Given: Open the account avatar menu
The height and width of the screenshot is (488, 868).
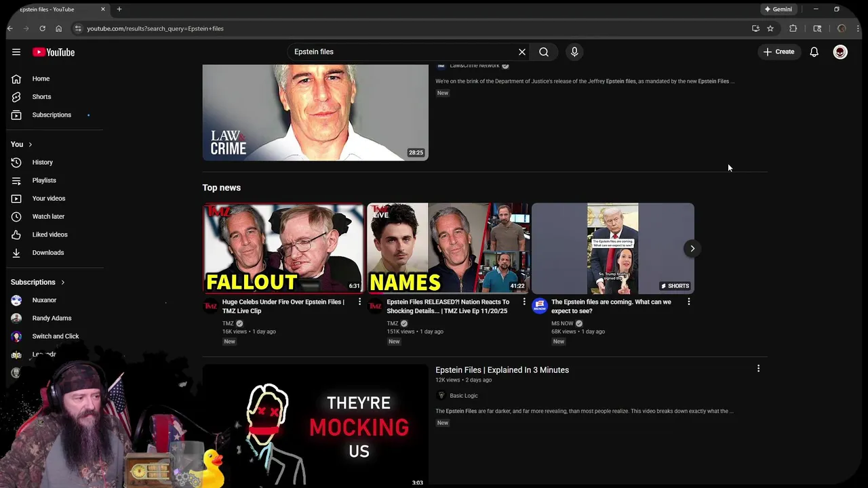Looking at the screenshot, I should point(840,52).
